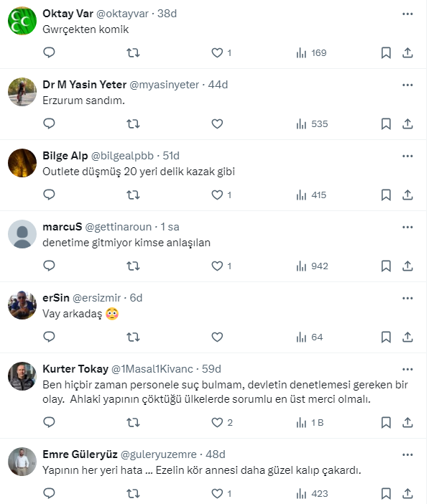Open more options for Dr M Yasin Yeter's tweet

[407, 84]
